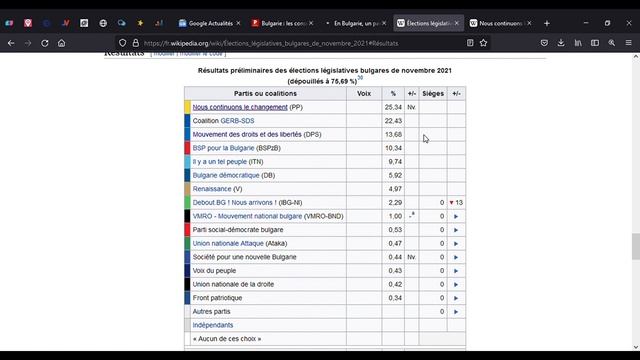640x360 pixels.
Task: Click the zoom magnifier toolbar icon
Action: pos(611,43)
